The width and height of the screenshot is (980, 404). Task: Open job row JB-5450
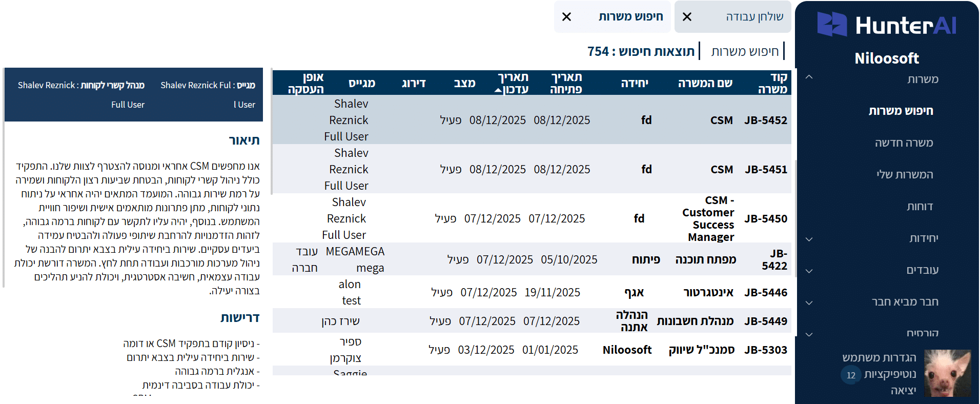click(x=765, y=218)
